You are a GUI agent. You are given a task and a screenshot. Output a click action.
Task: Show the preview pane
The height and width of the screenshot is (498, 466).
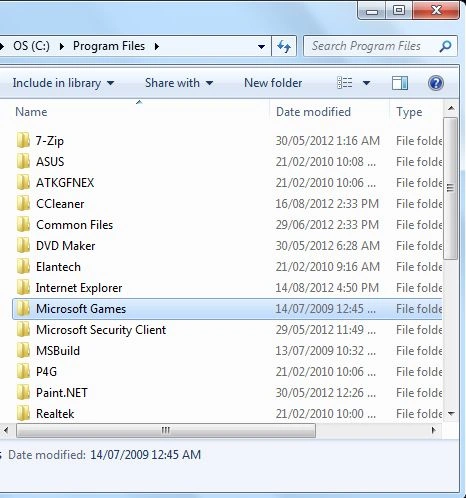click(x=400, y=83)
